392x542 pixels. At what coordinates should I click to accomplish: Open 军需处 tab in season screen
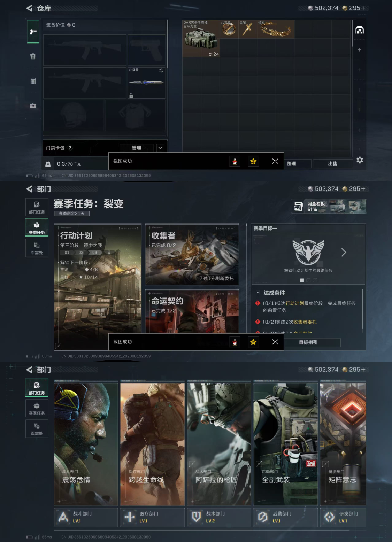[37, 248]
